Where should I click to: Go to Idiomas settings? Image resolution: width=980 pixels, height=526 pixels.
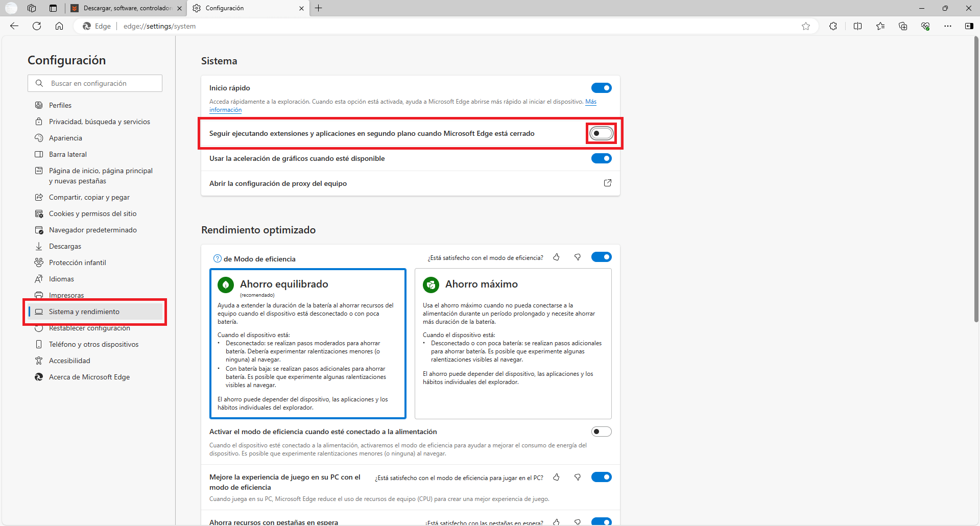95,279
